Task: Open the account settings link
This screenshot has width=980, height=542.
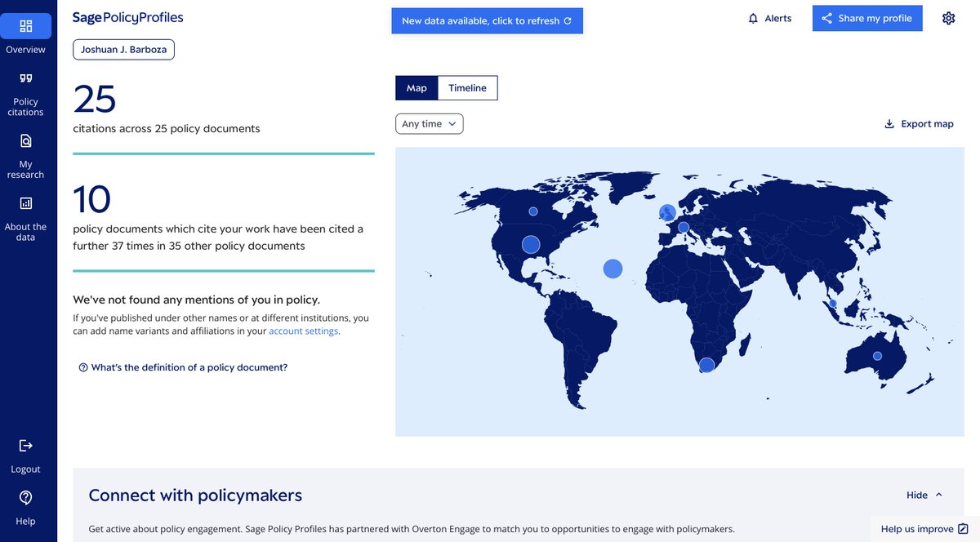Action: [x=303, y=331]
